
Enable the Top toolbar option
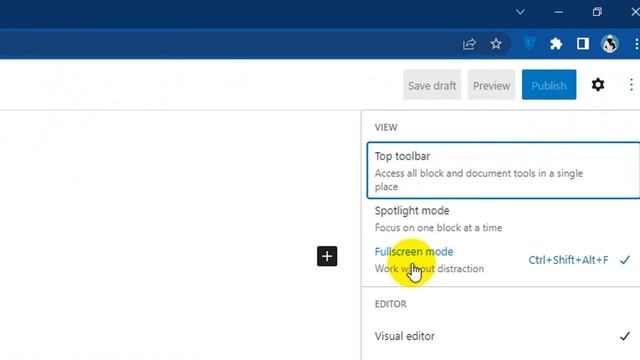pyautogui.click(x=503, y=171)
